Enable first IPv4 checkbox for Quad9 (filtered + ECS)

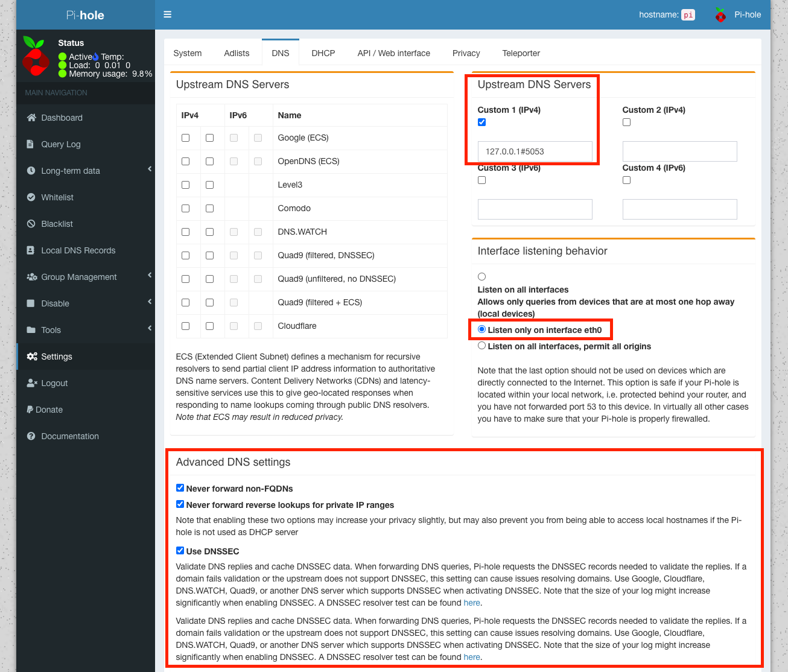point(186,303)
